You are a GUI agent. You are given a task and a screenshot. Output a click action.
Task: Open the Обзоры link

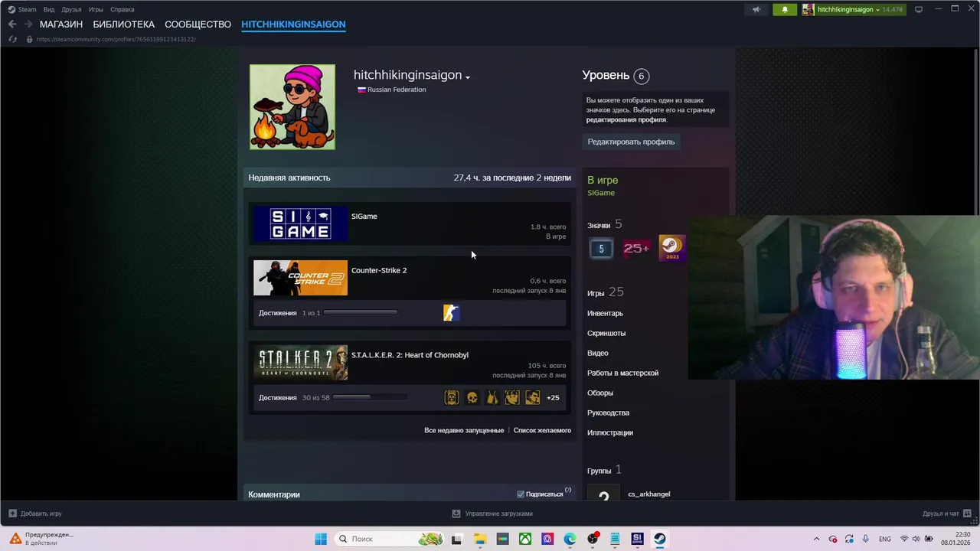point(600,393)
